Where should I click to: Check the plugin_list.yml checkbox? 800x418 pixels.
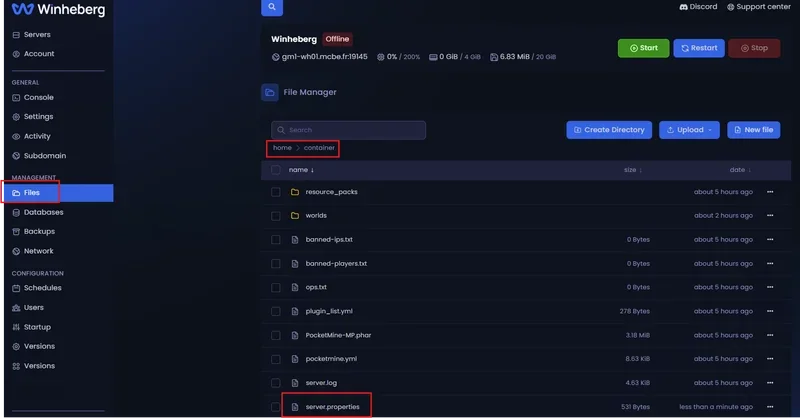276,311
